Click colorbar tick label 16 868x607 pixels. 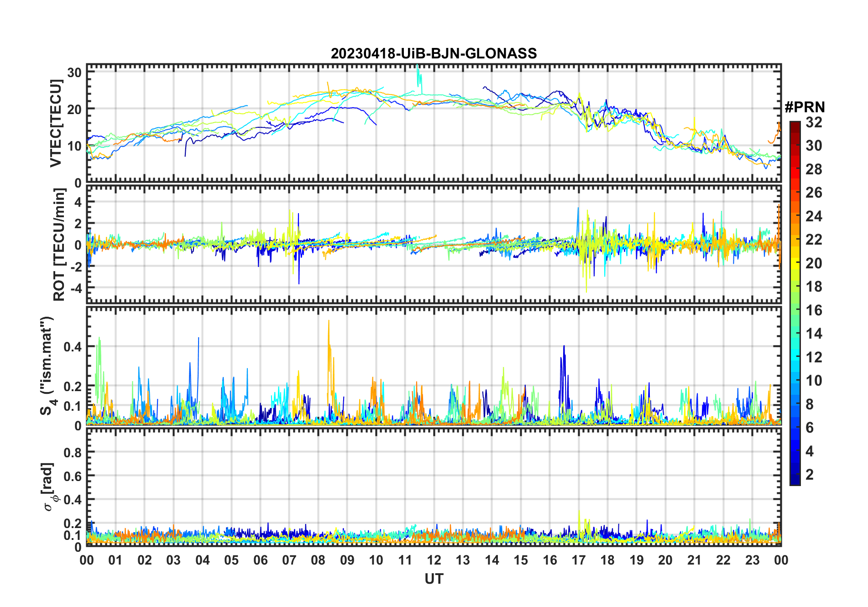pos(814,310)
